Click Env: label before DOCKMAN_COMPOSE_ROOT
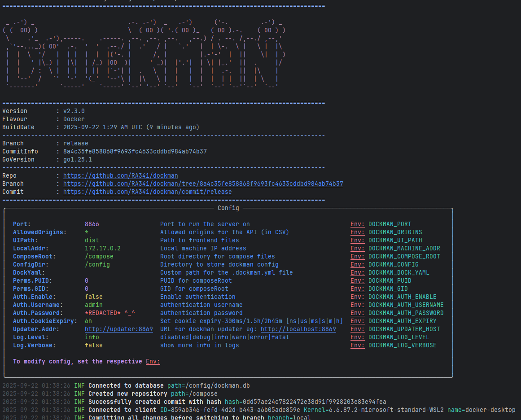521x420 pixels. click(357, 257)
